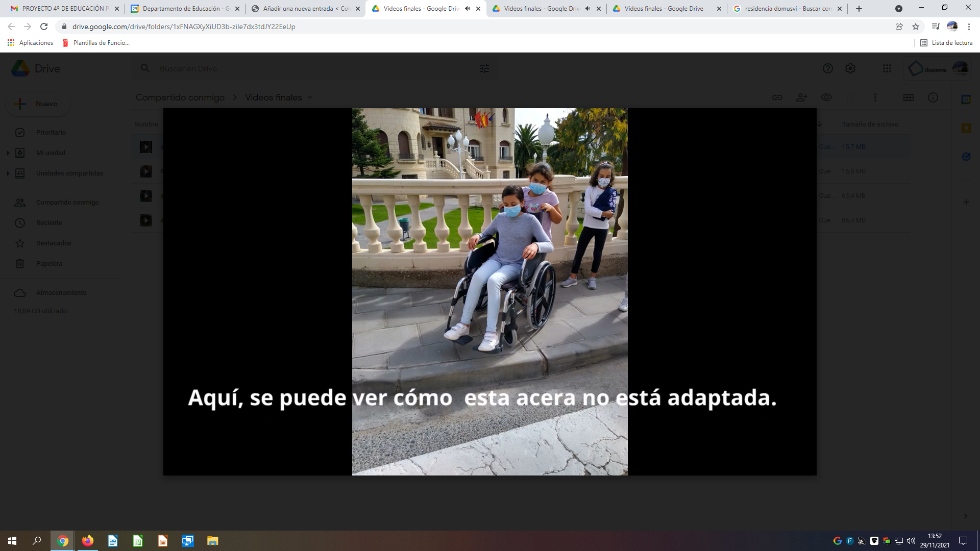Image resolution: width=980 pixels, height=551 pixels.
Task: Click the Nuevo button
Action: click(38, 104)
